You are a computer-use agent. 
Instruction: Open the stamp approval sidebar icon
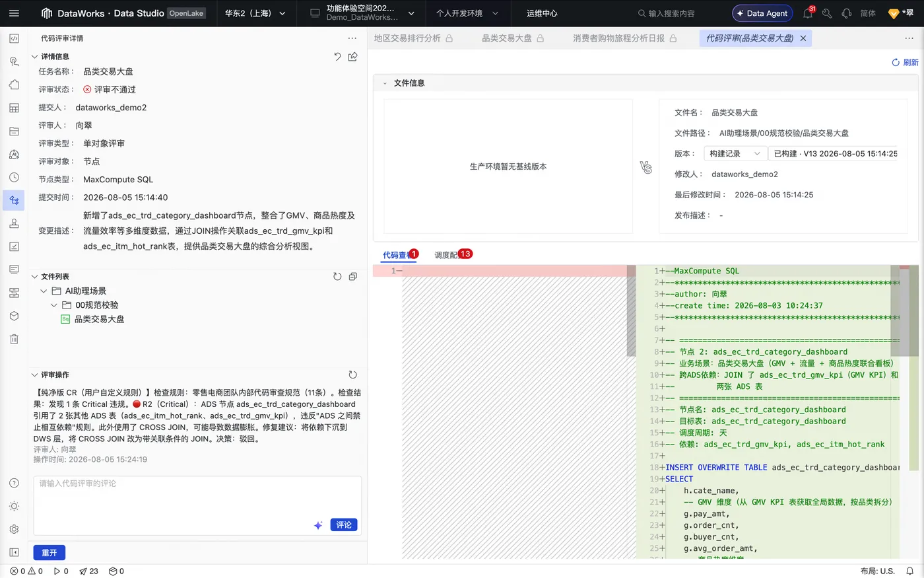14,224
